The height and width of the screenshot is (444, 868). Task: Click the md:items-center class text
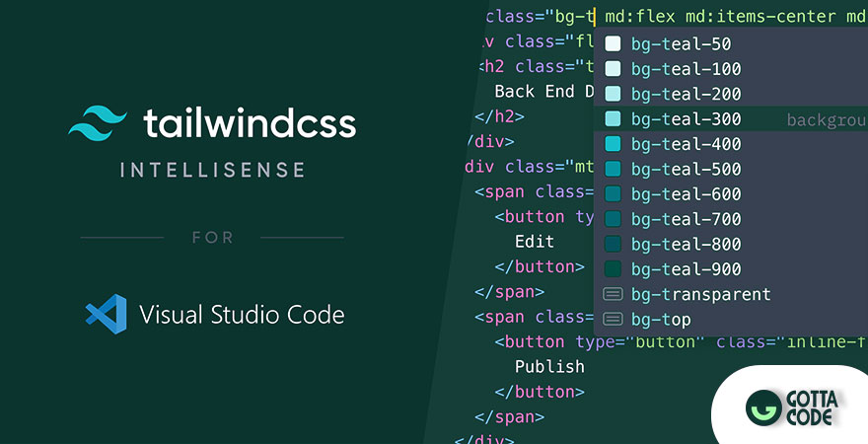pos(760,17)
